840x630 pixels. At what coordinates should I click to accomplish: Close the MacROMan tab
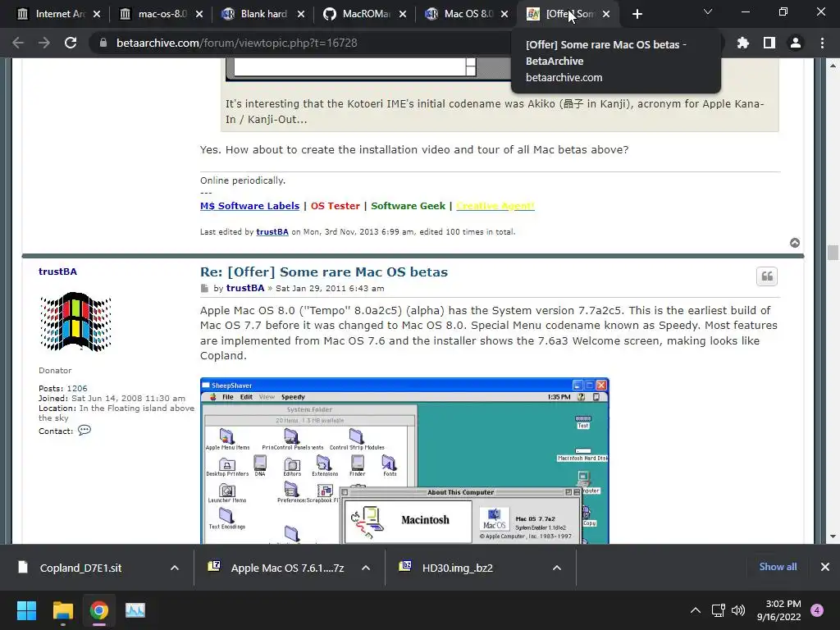(x=402, y=14)
